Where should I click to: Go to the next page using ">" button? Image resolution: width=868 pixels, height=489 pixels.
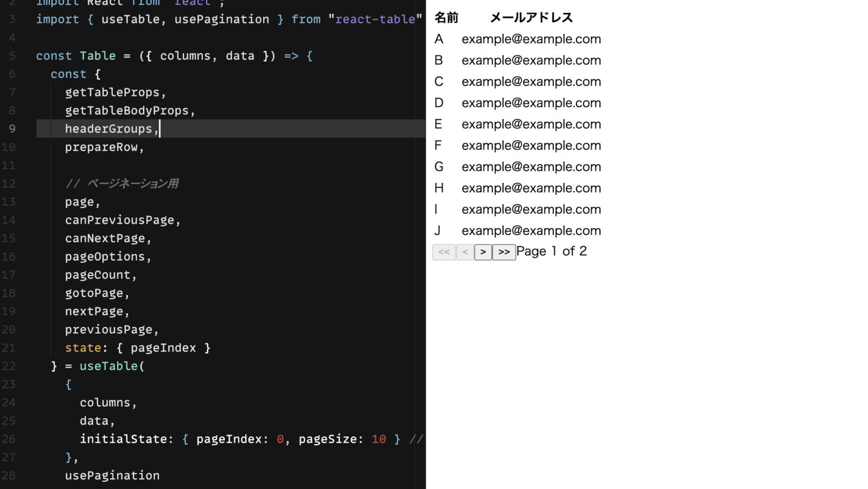tap(483, 252)
